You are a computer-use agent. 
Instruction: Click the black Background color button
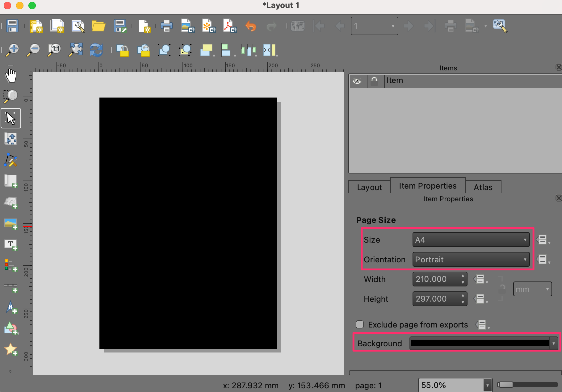[480, 343]
